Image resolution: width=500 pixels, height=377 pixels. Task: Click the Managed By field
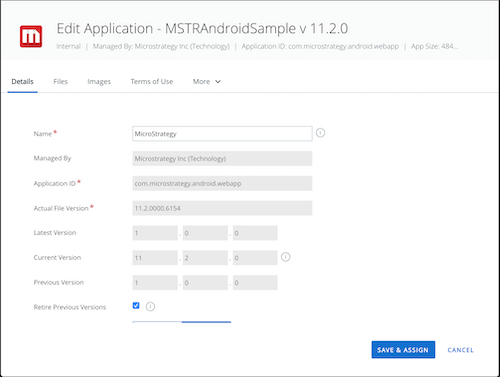click(222, 159)
